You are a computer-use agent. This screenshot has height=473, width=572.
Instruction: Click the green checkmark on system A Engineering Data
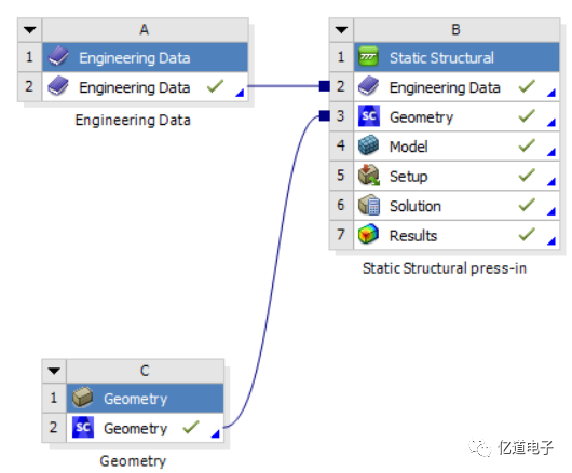coord(215,86)
